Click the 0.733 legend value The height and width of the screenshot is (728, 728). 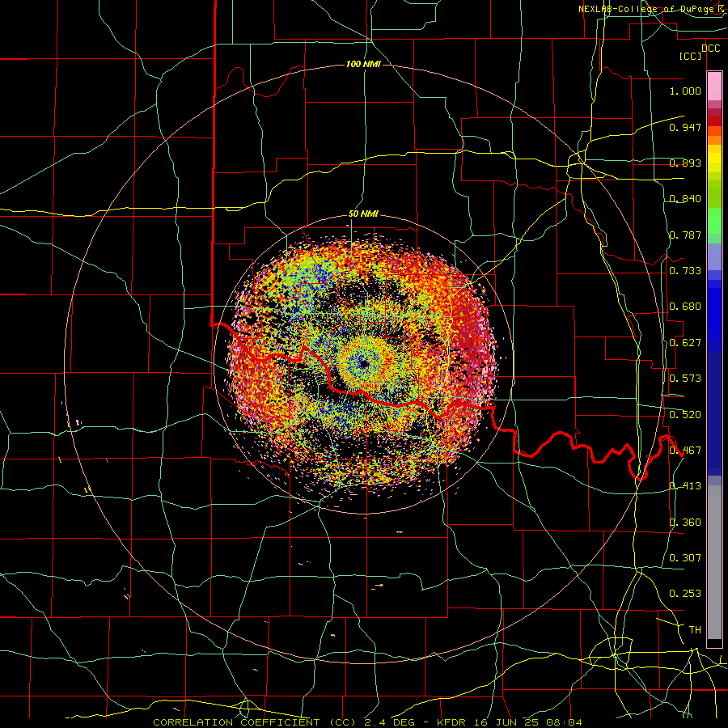click(685, 271)
